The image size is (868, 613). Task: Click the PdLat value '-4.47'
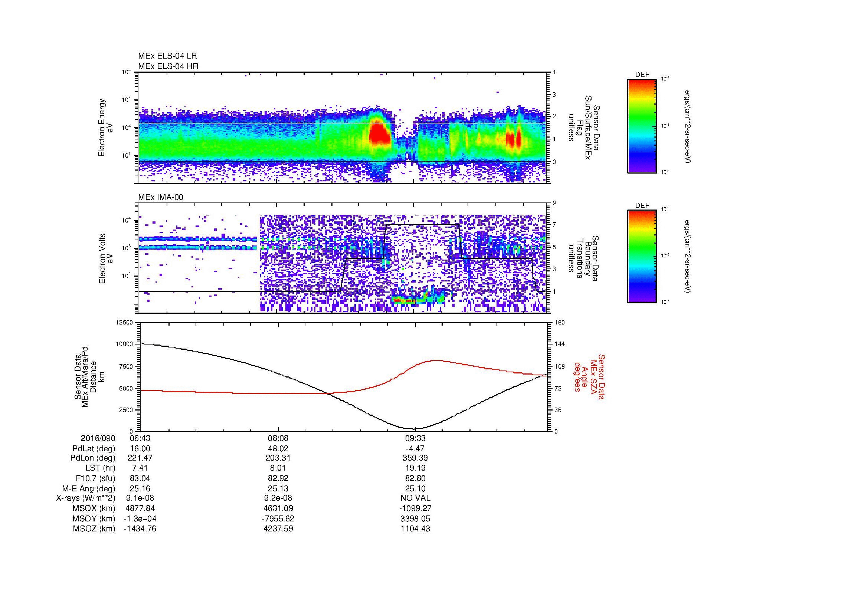click(x=415, y=449)
